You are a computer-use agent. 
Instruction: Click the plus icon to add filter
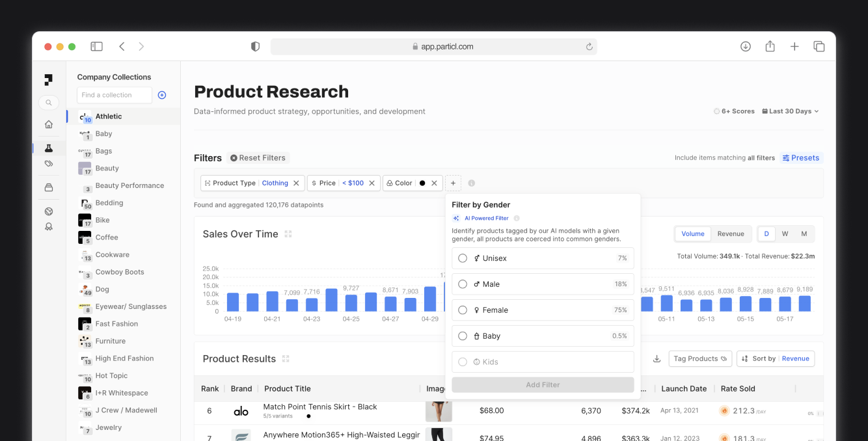(453, 183)
